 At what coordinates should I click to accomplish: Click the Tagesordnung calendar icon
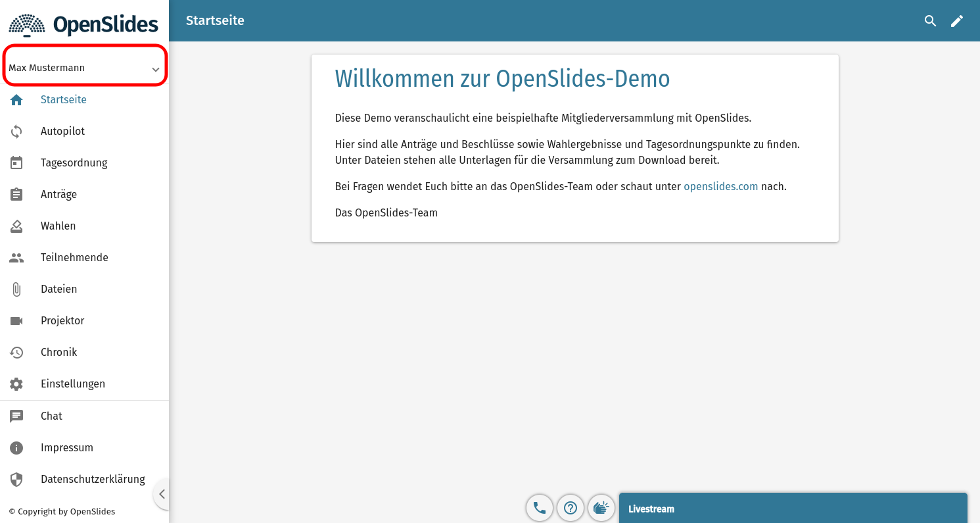16,163
